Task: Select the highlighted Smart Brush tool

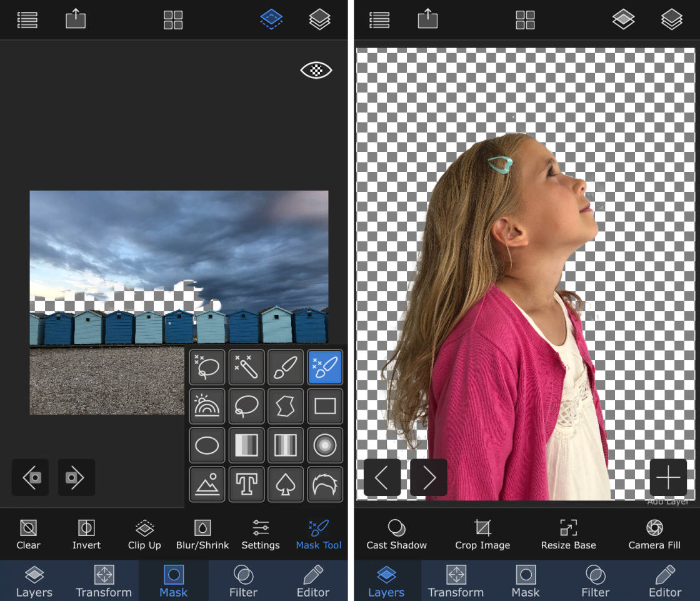Action: [x=325, y=367]
